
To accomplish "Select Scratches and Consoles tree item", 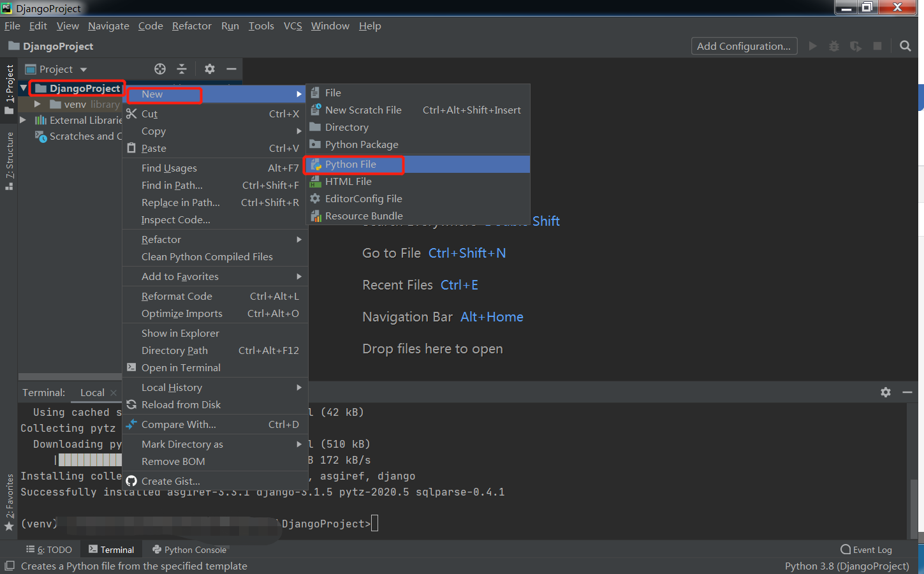I will coord(78,136).
